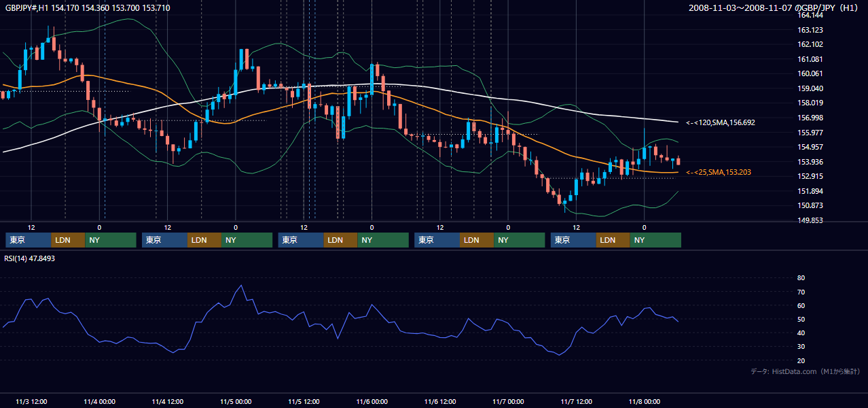868x408 pixels.
Task: Click the GBPJPY#,H1 price header text
Action: pos(88,7)
